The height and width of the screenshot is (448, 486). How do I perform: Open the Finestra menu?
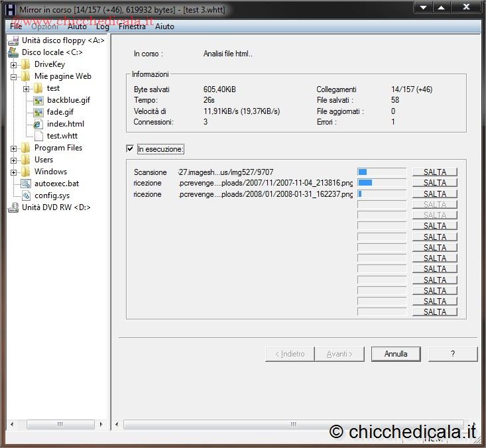[x=132, y=27]
